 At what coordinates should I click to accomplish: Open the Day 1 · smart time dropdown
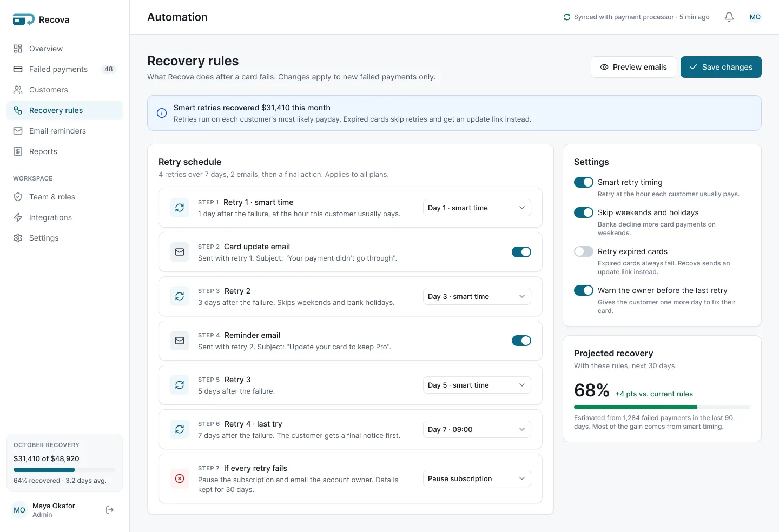pos(477,208)
